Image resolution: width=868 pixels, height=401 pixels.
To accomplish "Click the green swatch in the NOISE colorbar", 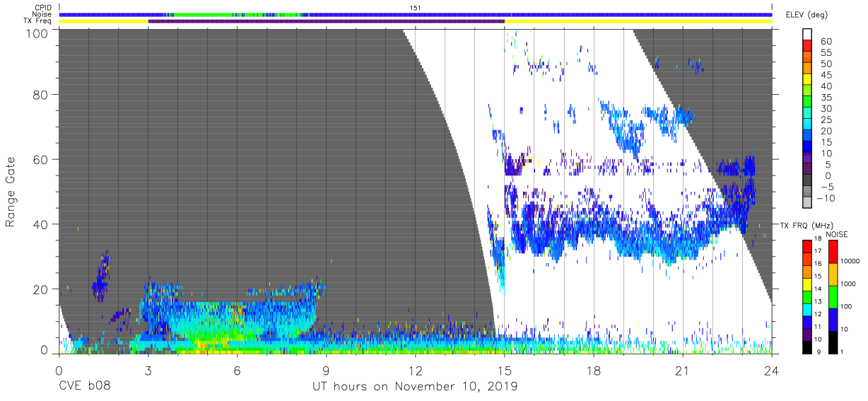I will click(832, 297).
